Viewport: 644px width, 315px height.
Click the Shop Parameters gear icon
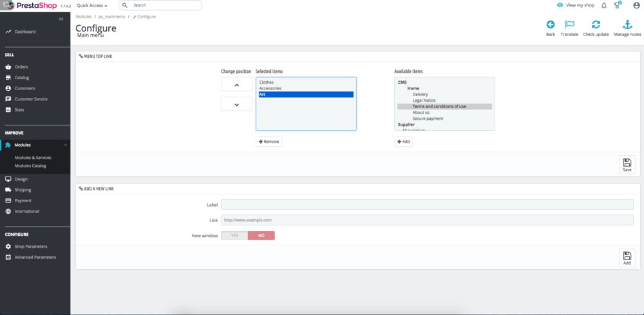coord(8,247)
